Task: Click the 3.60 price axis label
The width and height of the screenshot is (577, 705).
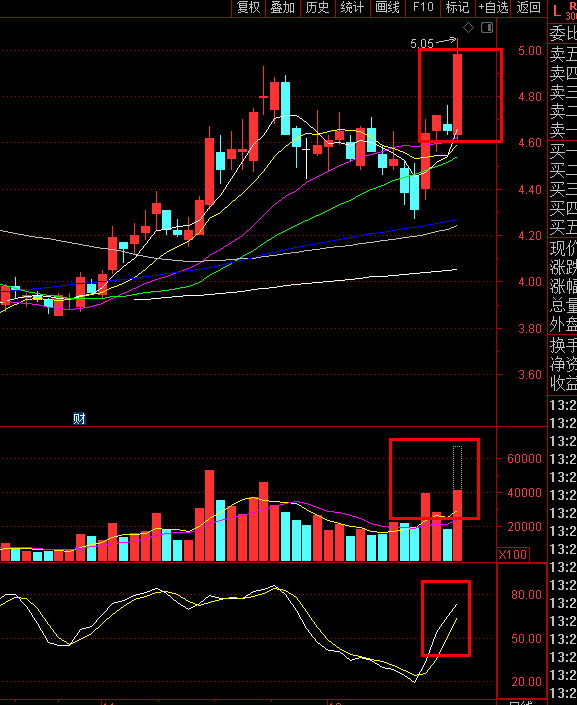Action: (x=530, y=375)
